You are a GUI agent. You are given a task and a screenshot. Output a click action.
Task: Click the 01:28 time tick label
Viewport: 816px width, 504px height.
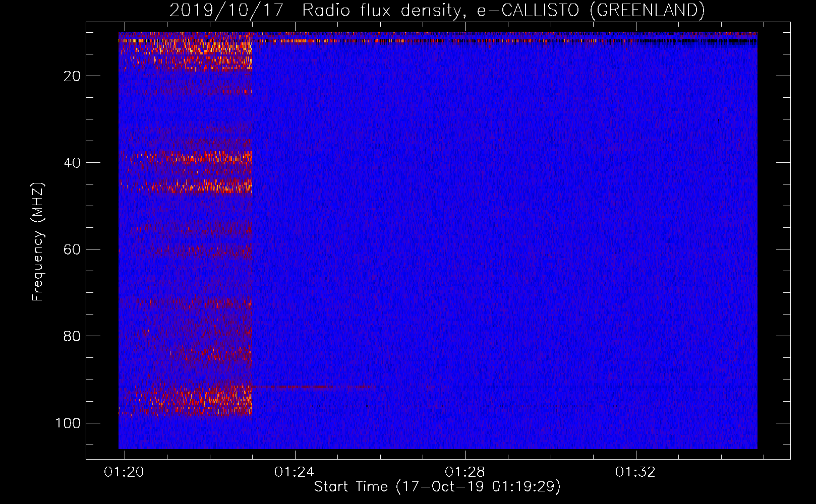[465, 472]
